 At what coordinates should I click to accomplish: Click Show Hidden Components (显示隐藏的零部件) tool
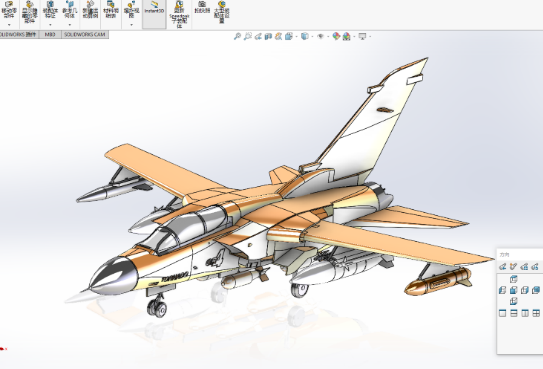(29, 11)
